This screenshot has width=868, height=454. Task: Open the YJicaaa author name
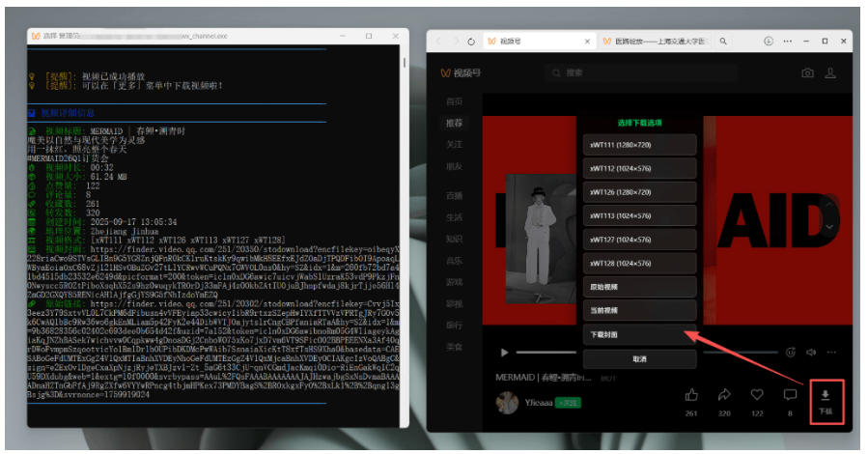(x=539, y=403)
